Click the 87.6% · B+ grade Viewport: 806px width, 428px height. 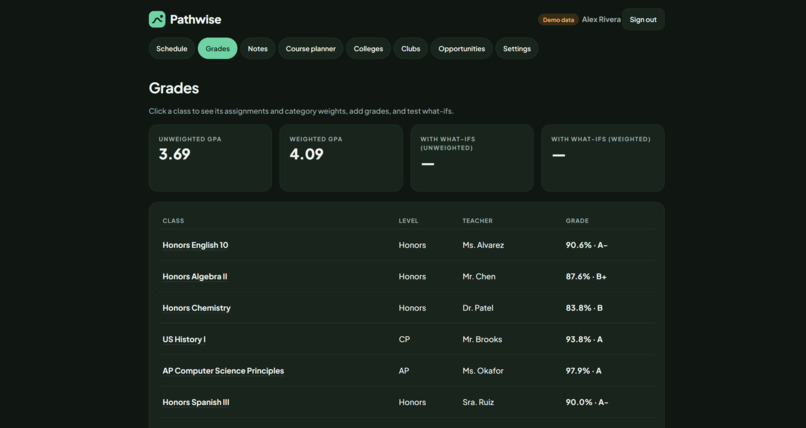(x=586, y=276)
